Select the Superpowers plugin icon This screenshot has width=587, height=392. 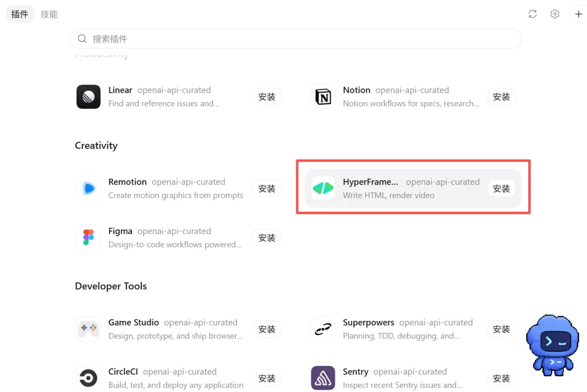323,329
